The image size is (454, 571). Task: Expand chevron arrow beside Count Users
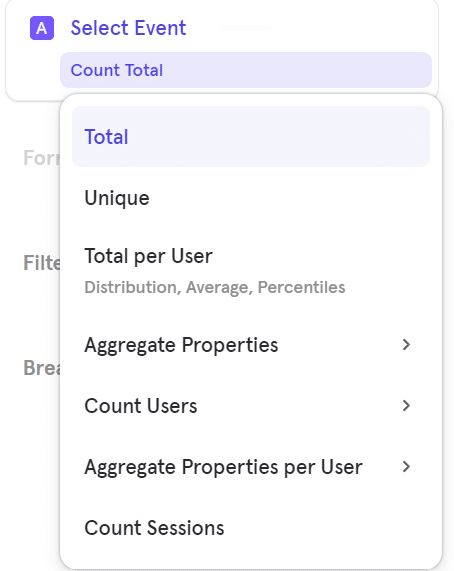406,405
